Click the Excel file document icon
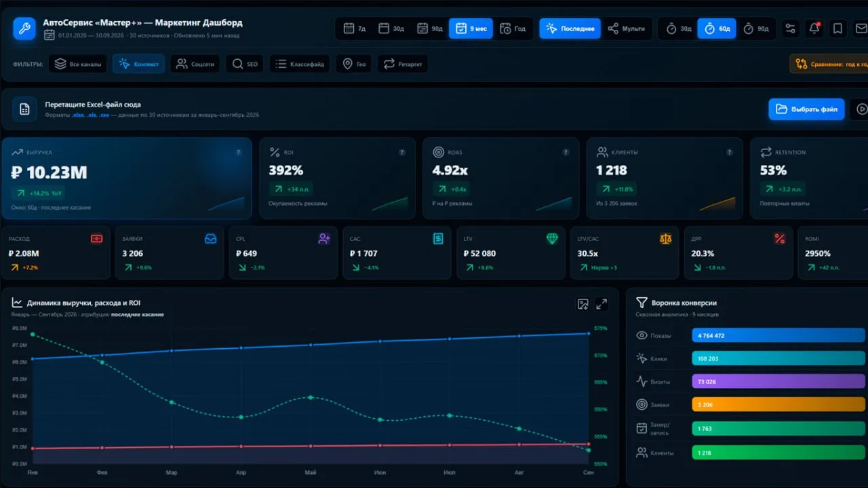Screen dimensions: 868x488 pyautogui.click(x=24, y=109)
